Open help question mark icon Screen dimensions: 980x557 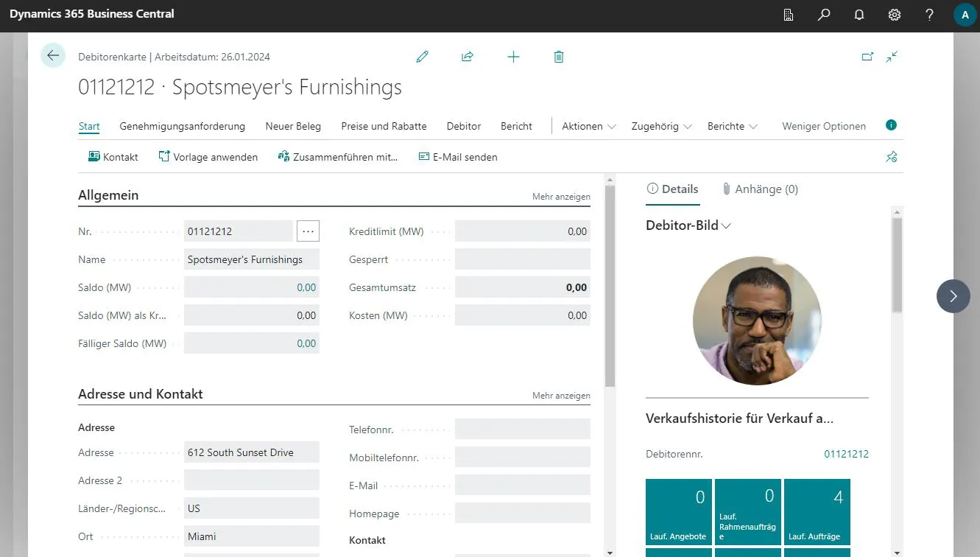pos(929,15)
